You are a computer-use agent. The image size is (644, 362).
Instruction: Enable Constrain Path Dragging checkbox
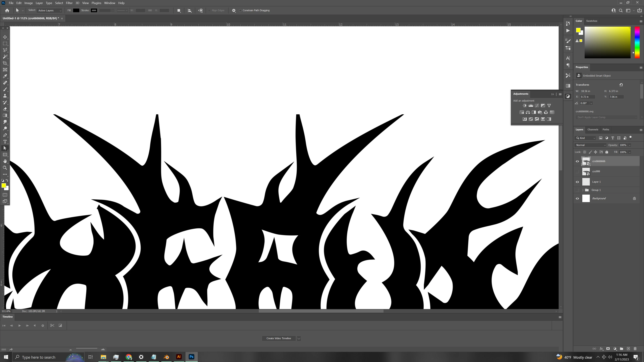pyautogui.click(x=240, y=11)
